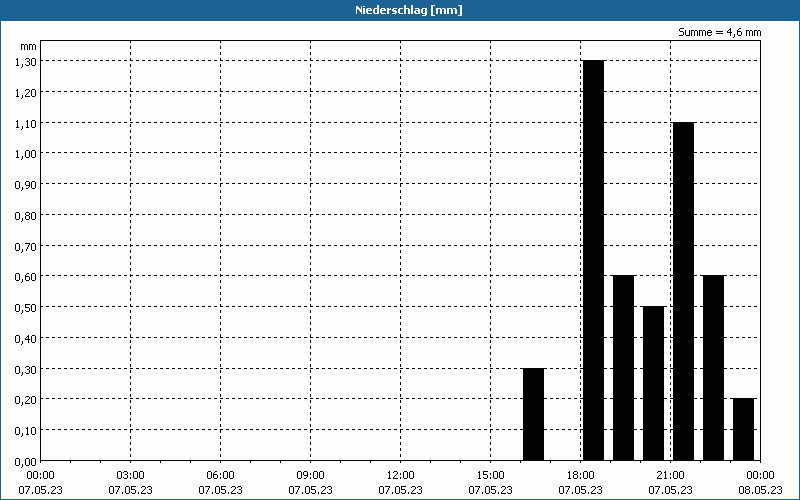
Task: Click the y-axis value "1,00"
Action: 26,154
